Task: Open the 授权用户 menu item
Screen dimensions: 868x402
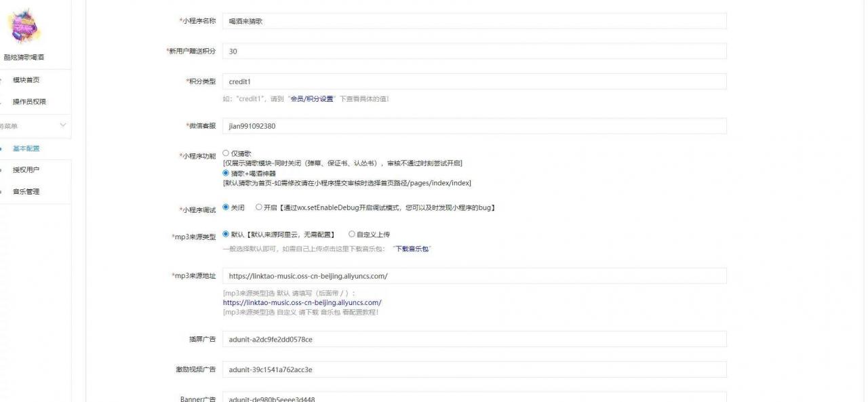Action: click(x=26, y=168)
